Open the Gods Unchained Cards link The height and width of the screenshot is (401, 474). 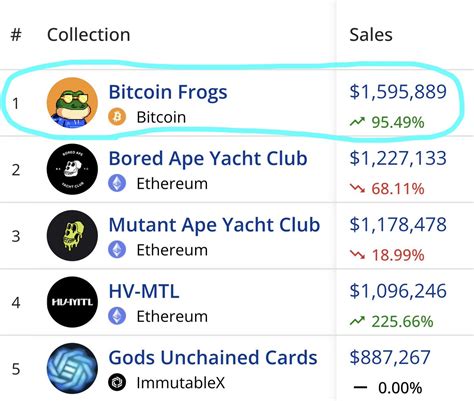(213, 357)
